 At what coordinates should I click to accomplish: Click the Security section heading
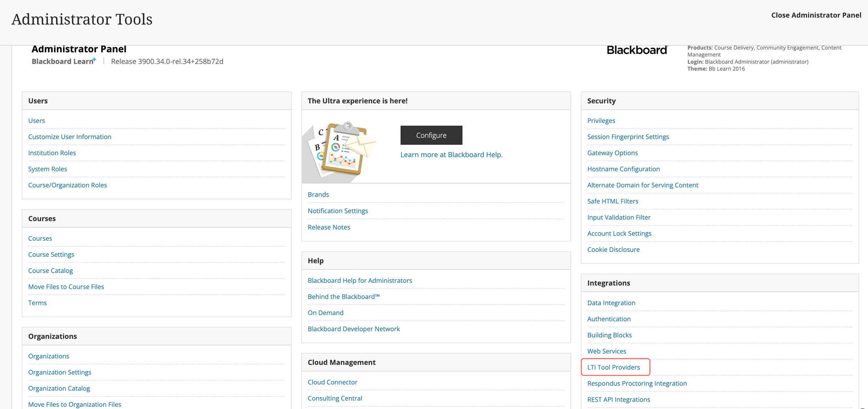(x=602, y=101)
